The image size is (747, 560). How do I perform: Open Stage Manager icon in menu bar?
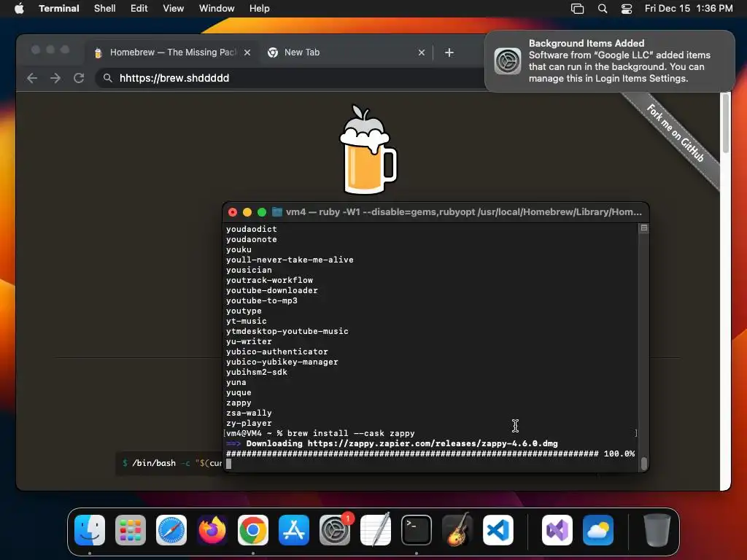tap(577, 8)
